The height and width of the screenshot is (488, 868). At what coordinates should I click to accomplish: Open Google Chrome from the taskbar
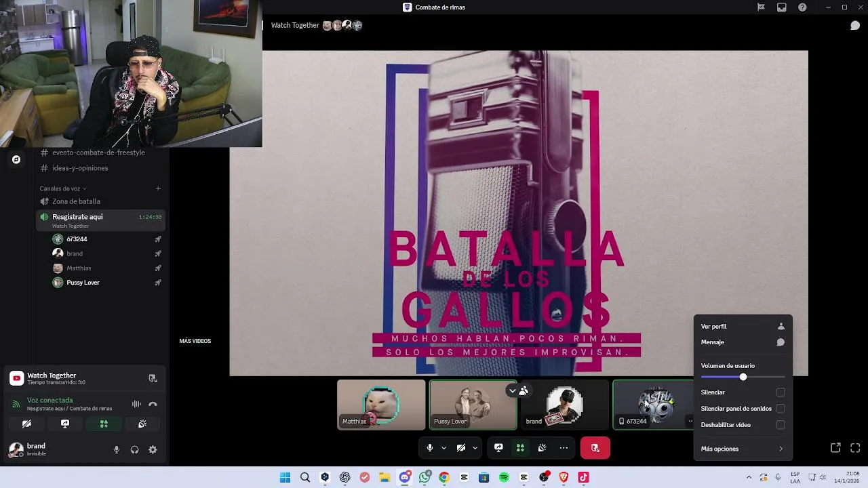coord(444,477)
